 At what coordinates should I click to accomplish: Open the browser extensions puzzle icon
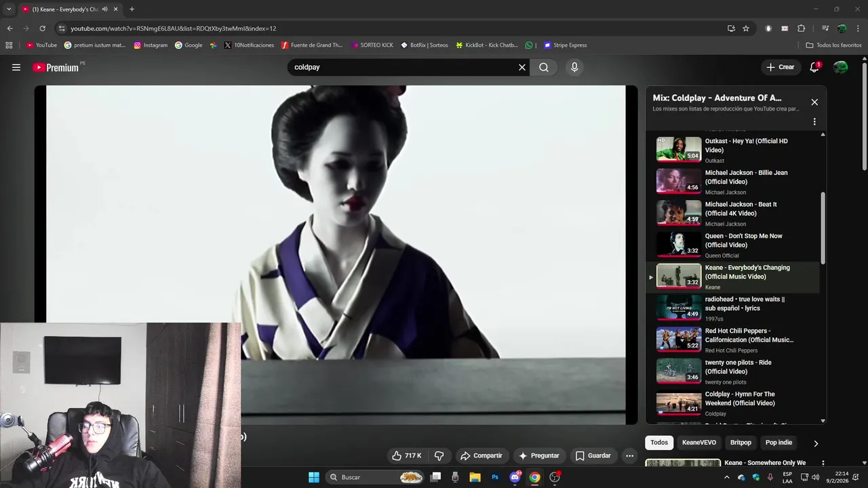[x=801, y=28]
